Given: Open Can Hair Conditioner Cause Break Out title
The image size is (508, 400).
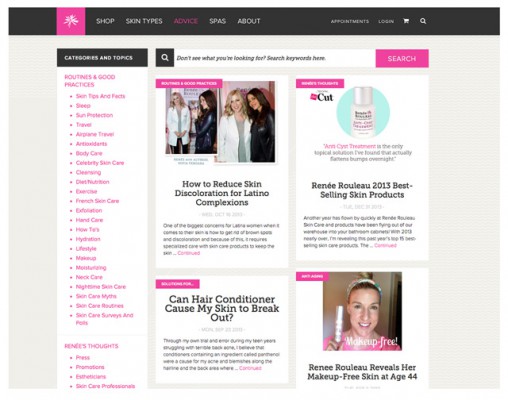Looking at the screenshot, I should pyautogui.click(x=222, y=308).
